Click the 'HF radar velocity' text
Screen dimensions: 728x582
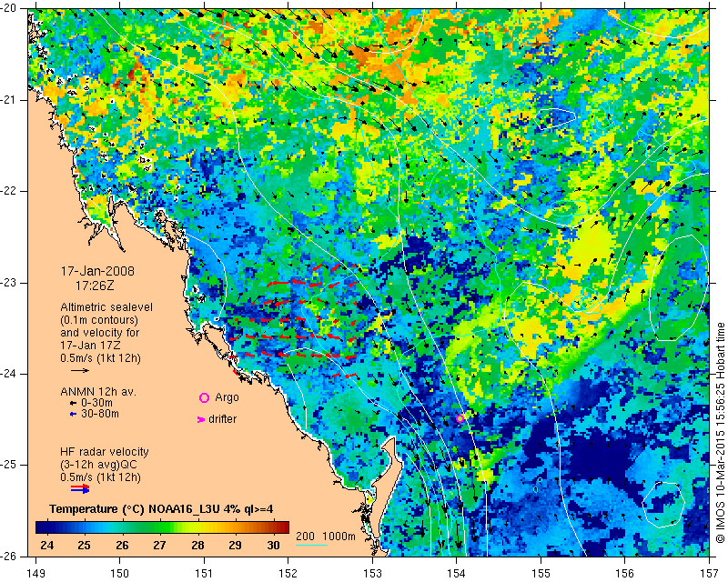coord(105,452)
